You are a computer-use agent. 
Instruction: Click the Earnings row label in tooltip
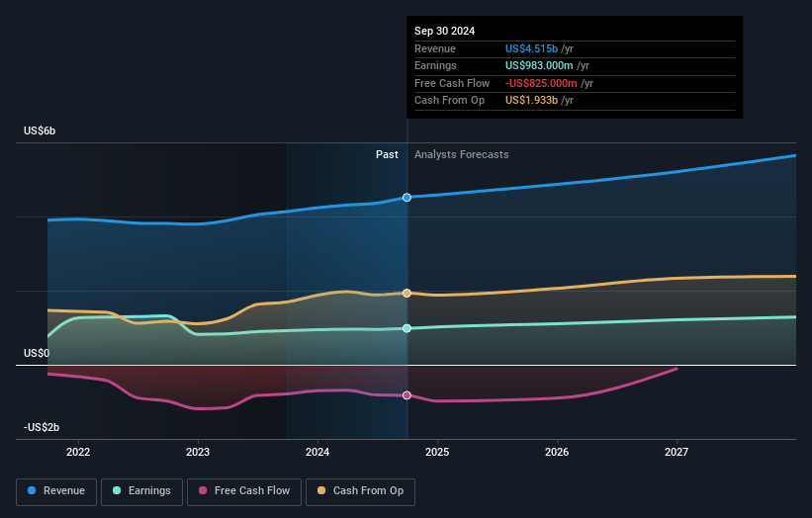(435, 65)
